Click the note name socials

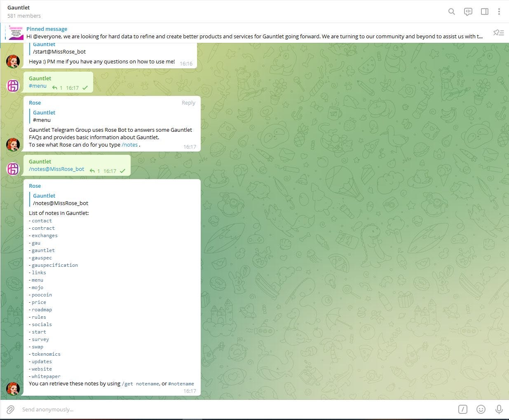(42, 324)
